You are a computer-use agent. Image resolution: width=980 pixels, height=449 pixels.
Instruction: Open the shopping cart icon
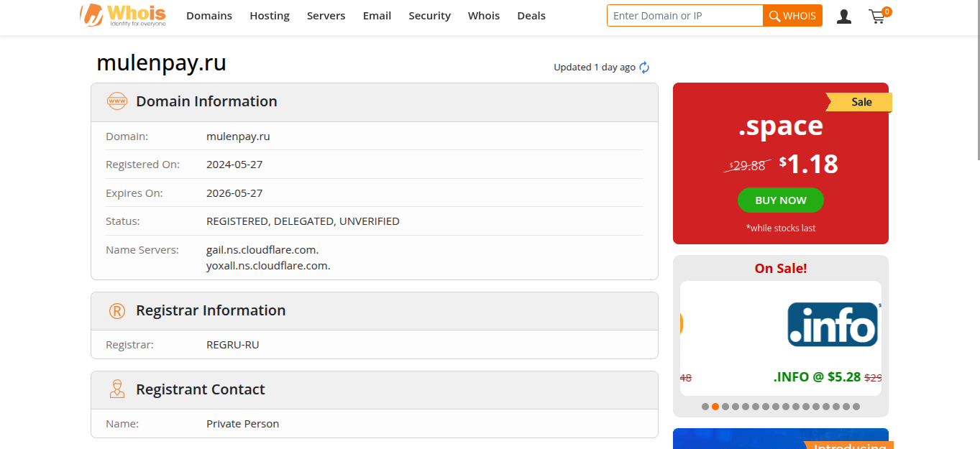coord(877,16)
